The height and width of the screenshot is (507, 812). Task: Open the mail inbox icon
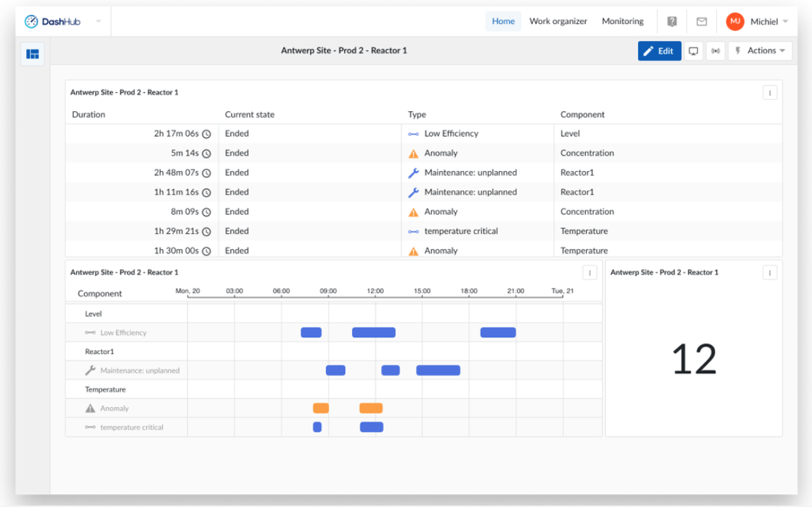coord(701,21)
